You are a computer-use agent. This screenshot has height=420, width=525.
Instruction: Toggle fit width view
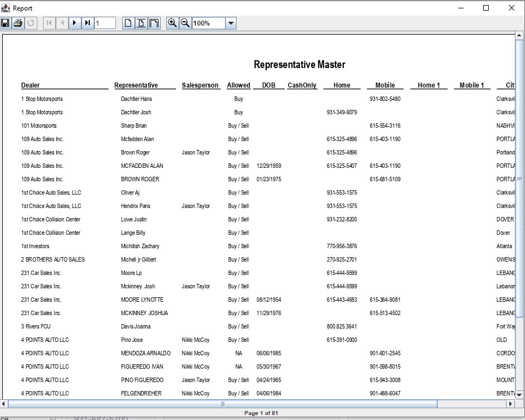coord(154,23)
